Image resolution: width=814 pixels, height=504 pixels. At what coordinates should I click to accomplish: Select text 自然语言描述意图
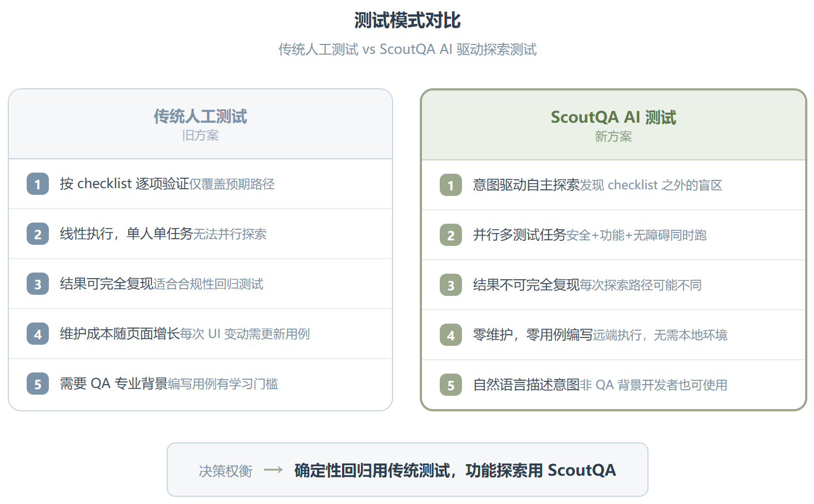(x=526, y=385)
